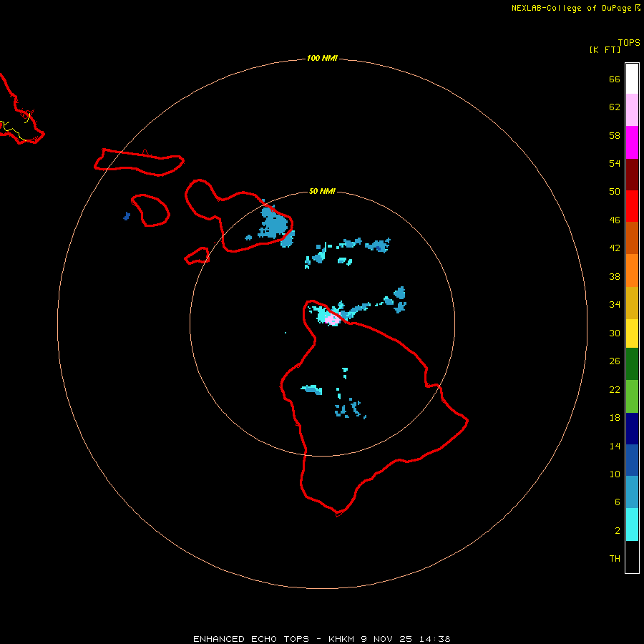The width and height of the screenshot is (644, 644).
Task: Click the legend value 42
Action: (x=615, y=248)
